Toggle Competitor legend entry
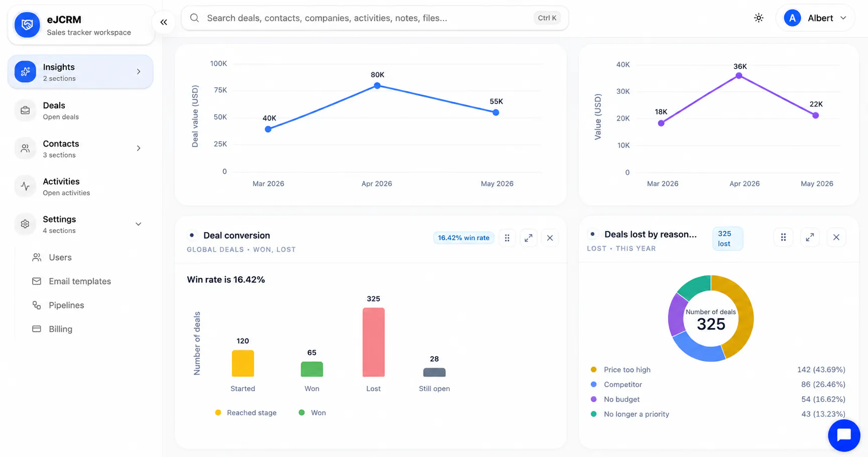This screenshot has width=868, height=457. pos(616,385)
